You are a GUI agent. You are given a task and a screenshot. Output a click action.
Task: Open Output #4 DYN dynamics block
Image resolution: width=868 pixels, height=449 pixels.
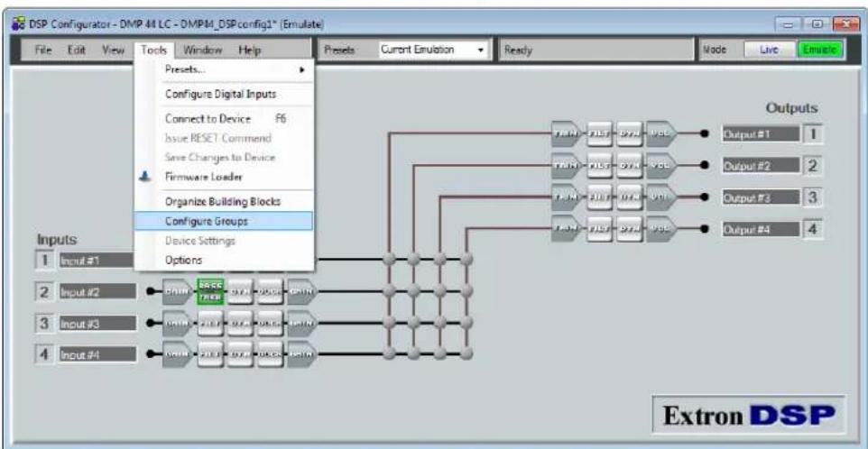click(x=630, y=228)
